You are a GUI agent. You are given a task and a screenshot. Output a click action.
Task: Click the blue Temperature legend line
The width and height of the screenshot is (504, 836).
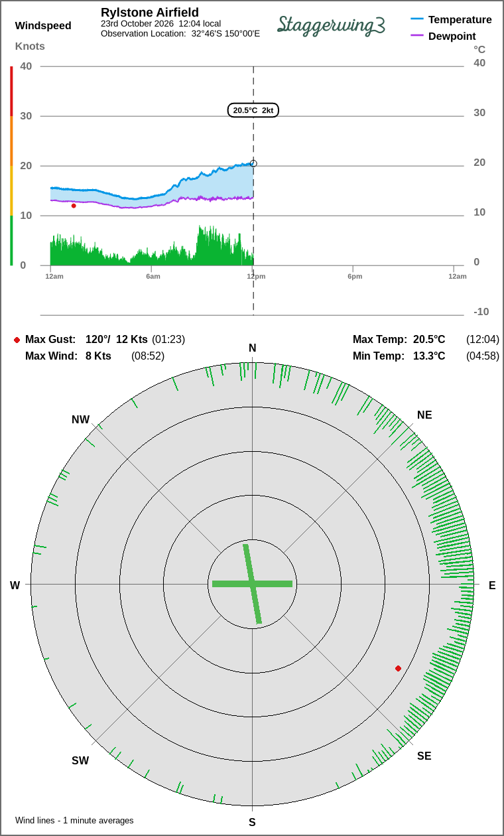(x=416, y=19)
